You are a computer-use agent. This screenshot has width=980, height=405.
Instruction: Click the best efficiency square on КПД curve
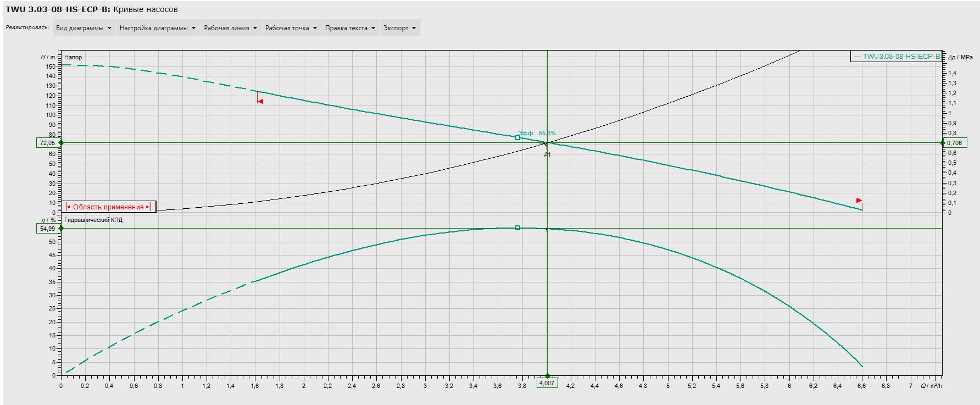517,228
